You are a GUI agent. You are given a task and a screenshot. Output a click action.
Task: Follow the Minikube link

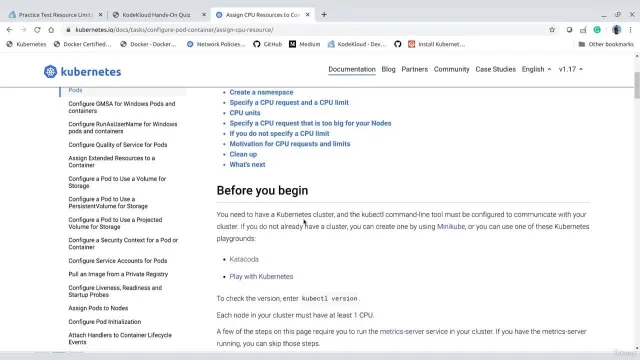click(451, 227)
